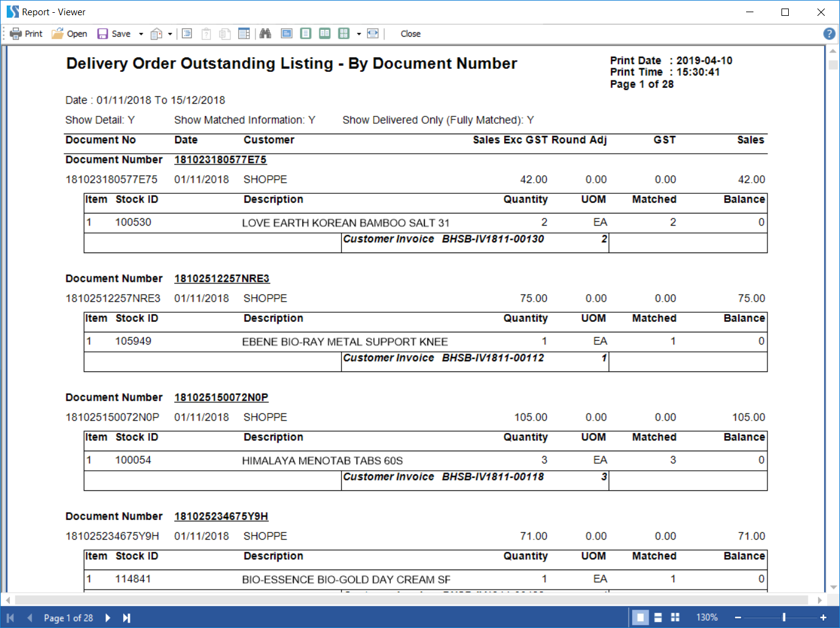Go to previous page arrow

(29, 618)
